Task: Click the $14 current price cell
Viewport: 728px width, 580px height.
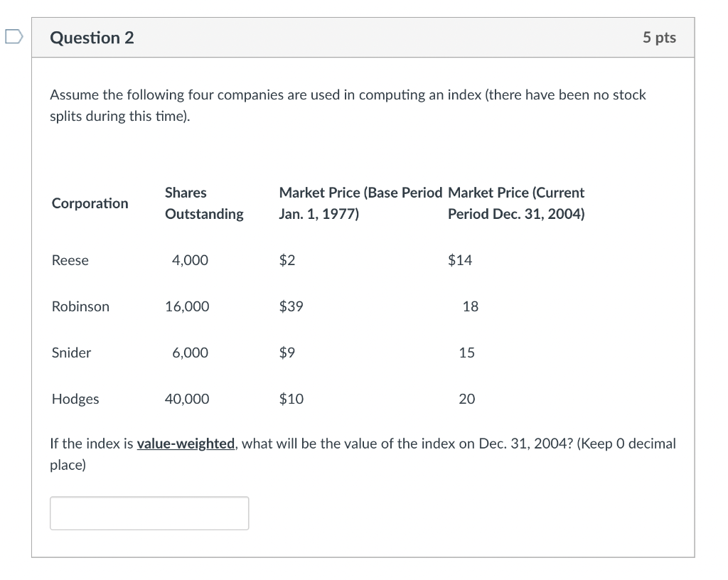Action: point(460,260)
